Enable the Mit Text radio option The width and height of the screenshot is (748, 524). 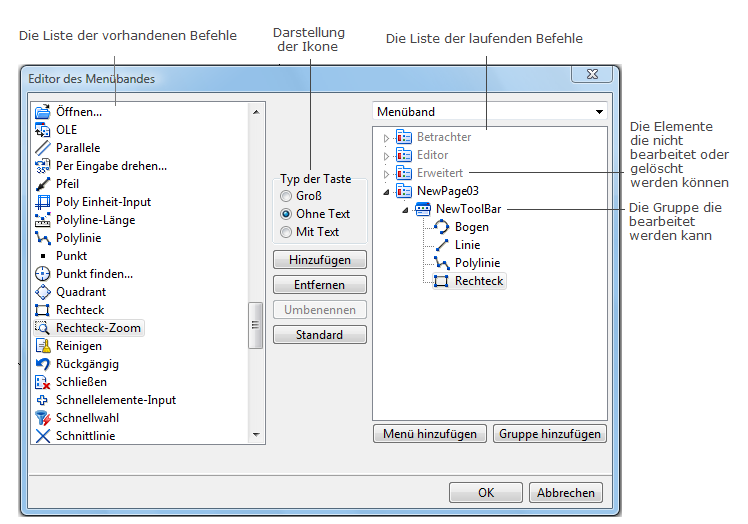287,232
